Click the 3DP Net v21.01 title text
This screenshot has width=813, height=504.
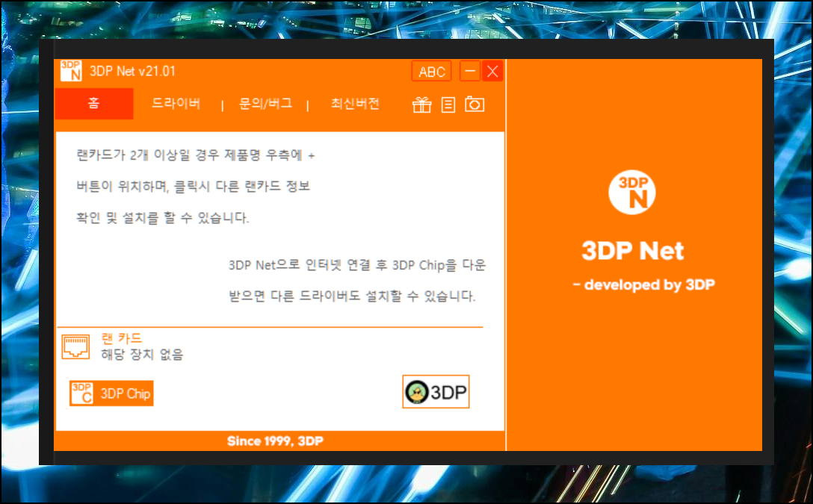(x=133, y=72)
